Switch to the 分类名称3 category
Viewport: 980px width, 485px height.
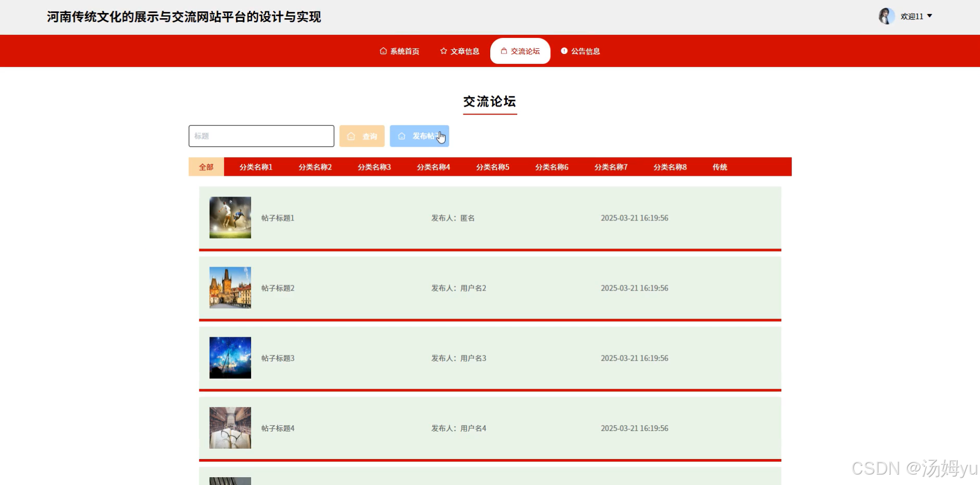click(374, 167)
